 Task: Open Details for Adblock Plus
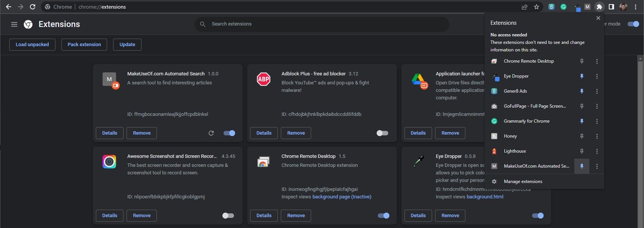[264, 133]
